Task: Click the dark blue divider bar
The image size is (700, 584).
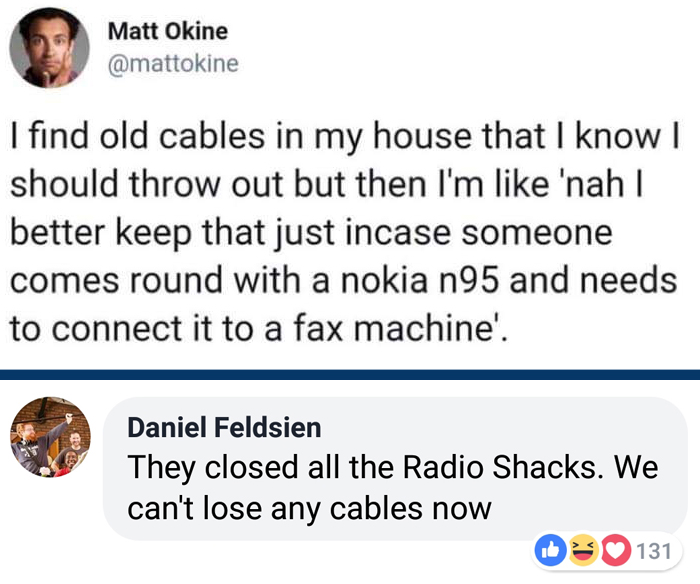Action: [x=350, y=374]
